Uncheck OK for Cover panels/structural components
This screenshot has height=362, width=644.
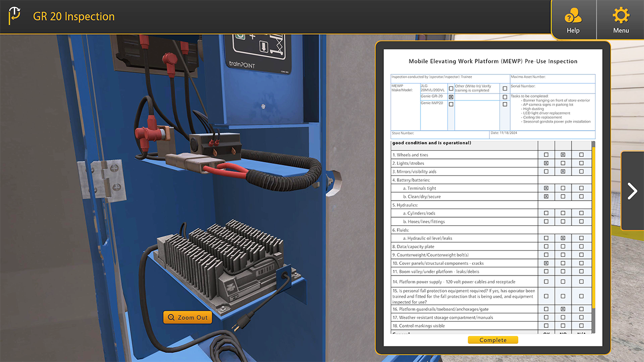tap(546, 263)
